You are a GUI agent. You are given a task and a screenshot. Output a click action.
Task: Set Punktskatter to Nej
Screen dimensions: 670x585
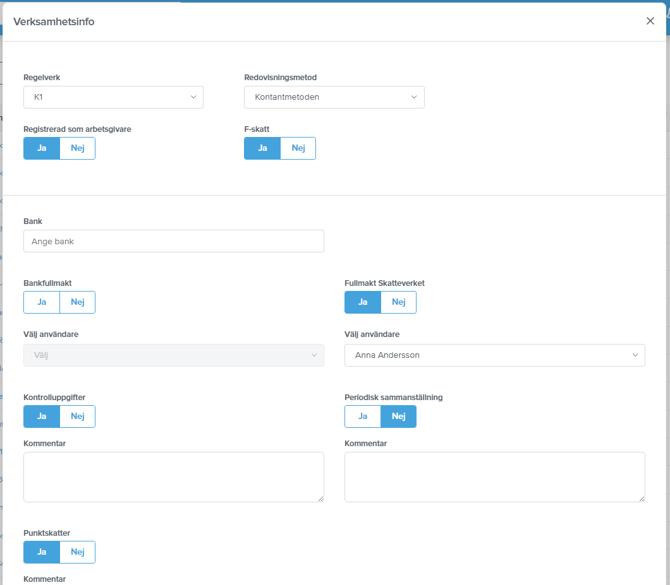77,552
